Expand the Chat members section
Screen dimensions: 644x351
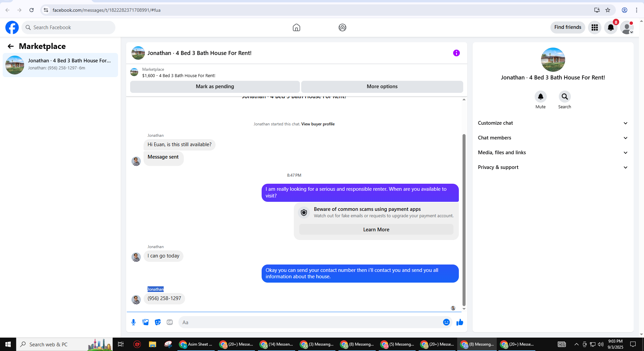tap(553, 138)
